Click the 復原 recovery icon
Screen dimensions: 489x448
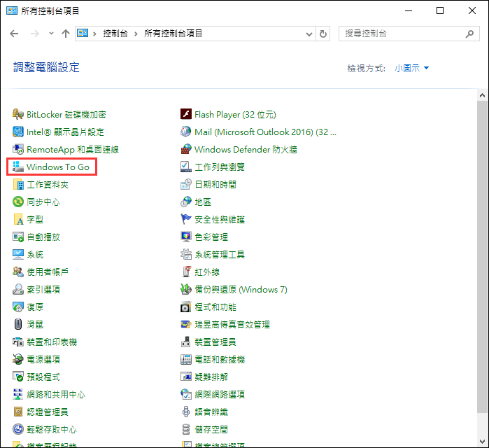pos(17,307)
